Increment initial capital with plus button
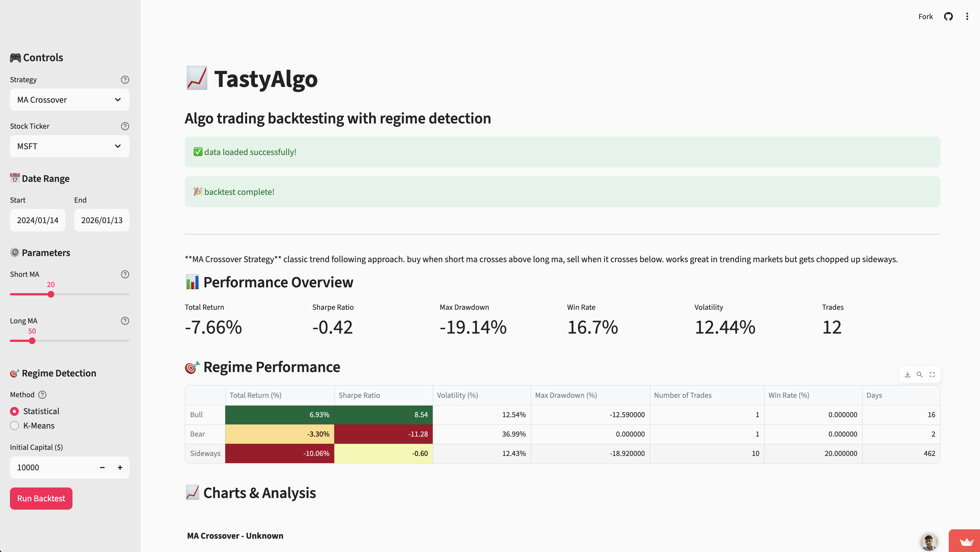The image size is (980, 552). point(120,468)
